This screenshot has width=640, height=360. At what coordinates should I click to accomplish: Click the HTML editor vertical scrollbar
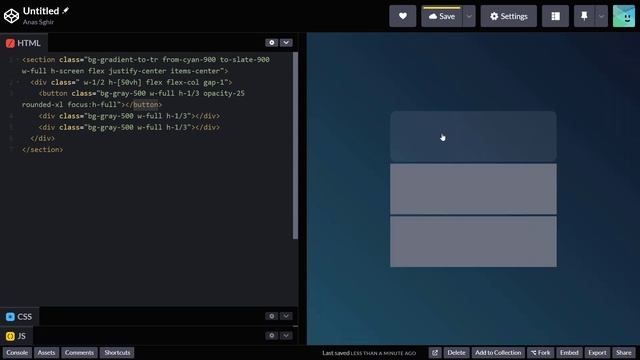pyautogui.click(x=295, y=145)
